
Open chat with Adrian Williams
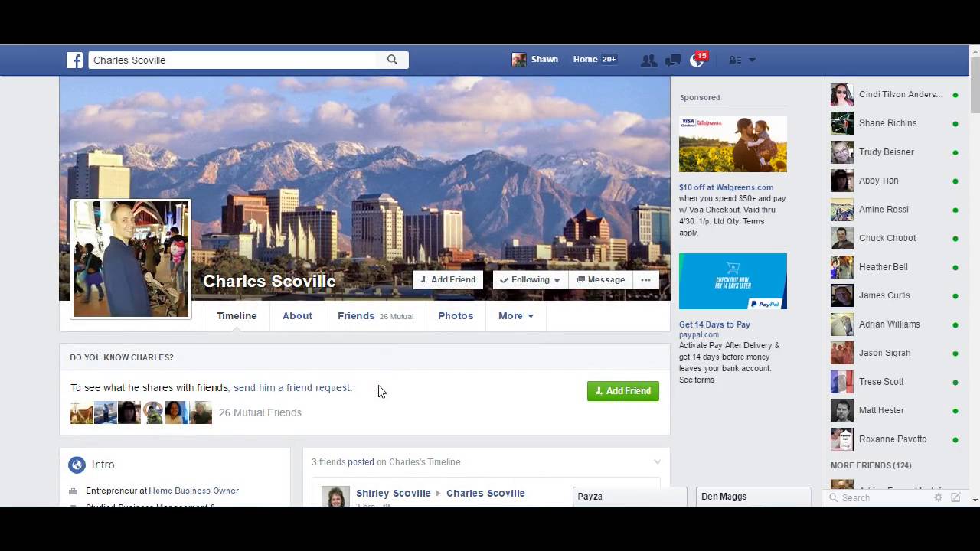pyautogui.click(x=895, y=324)
